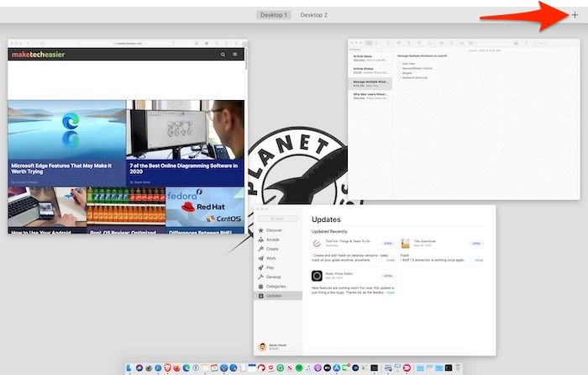
Task: Check the Magnet checklist item in Notes
Action: pos(399,73)
